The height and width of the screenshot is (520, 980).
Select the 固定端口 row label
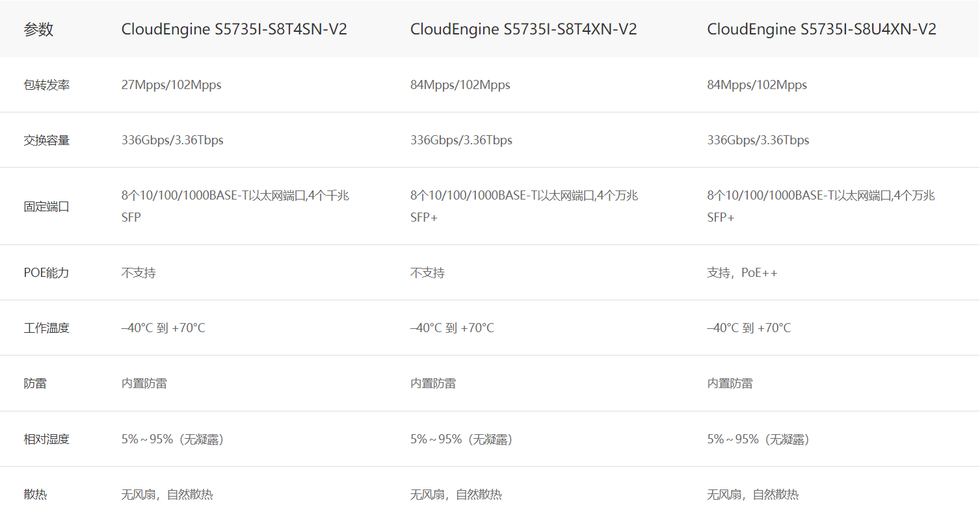pyautogui.click(x=46, y=207)
